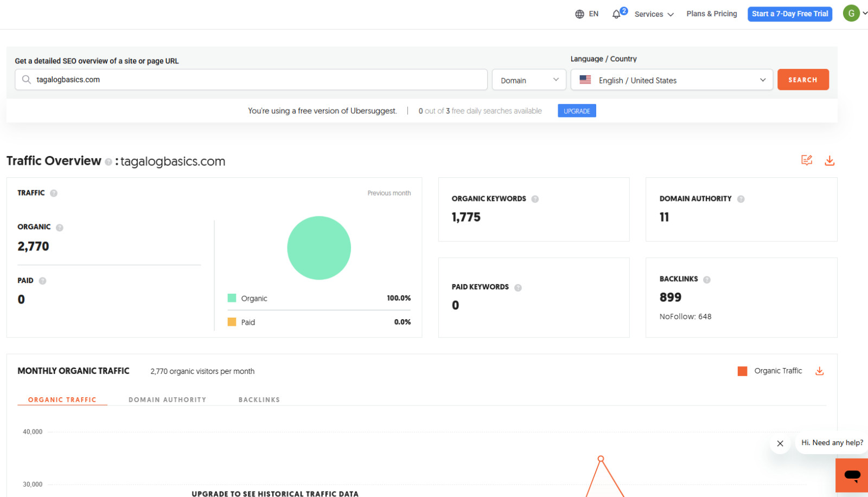Screen dimensions: 868x497
Task: Select the EN language option
Action: (x=593, y=14)
